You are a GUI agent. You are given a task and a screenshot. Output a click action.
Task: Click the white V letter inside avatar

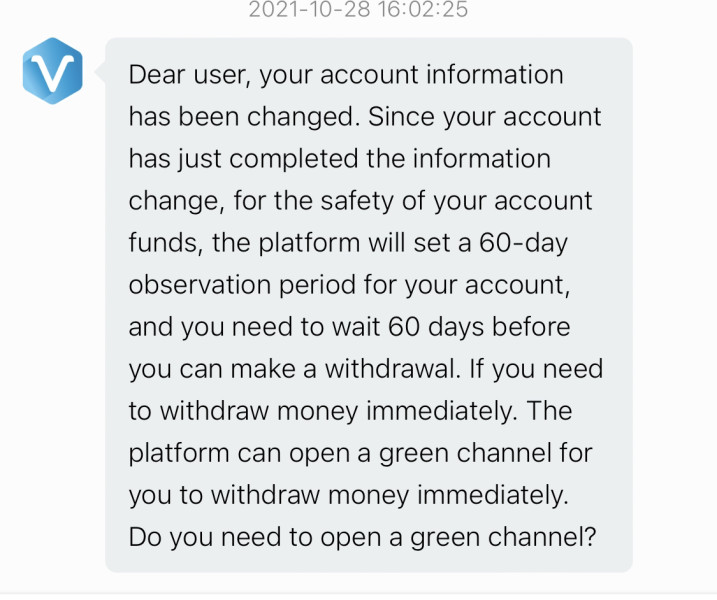pos(53,72)
